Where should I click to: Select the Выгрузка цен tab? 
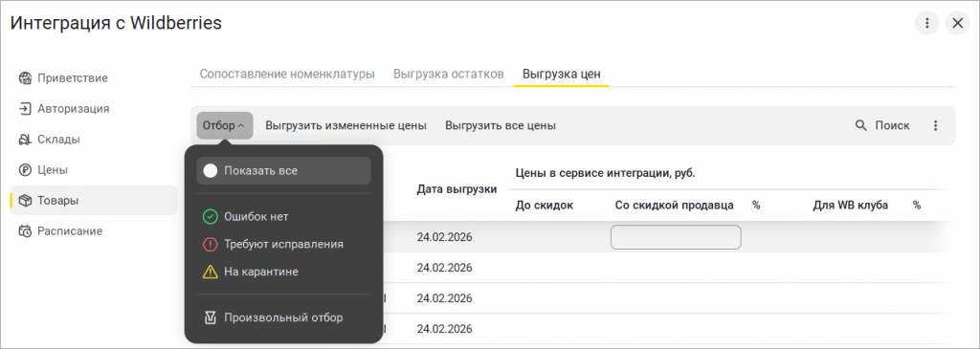tap(561, 74)
